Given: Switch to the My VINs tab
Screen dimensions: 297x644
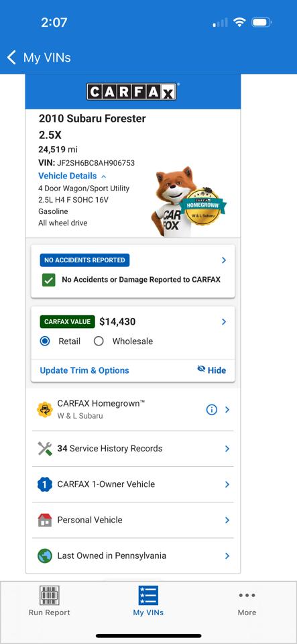Looking at the screenshot, I should tap(148, 601).
